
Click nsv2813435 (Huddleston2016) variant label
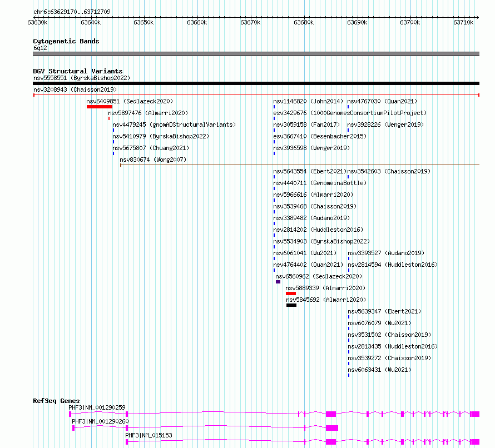pyautogui.click(x=393, y=346)
